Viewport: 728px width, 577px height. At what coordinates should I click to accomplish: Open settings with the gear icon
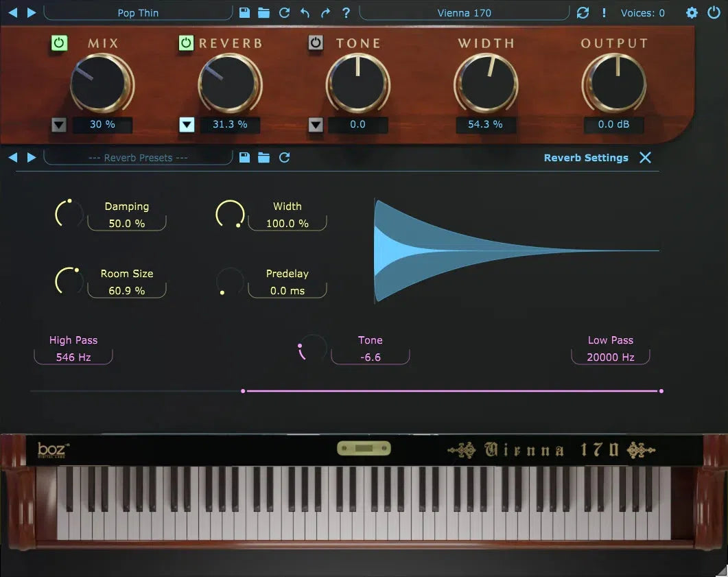coord(692,12)
